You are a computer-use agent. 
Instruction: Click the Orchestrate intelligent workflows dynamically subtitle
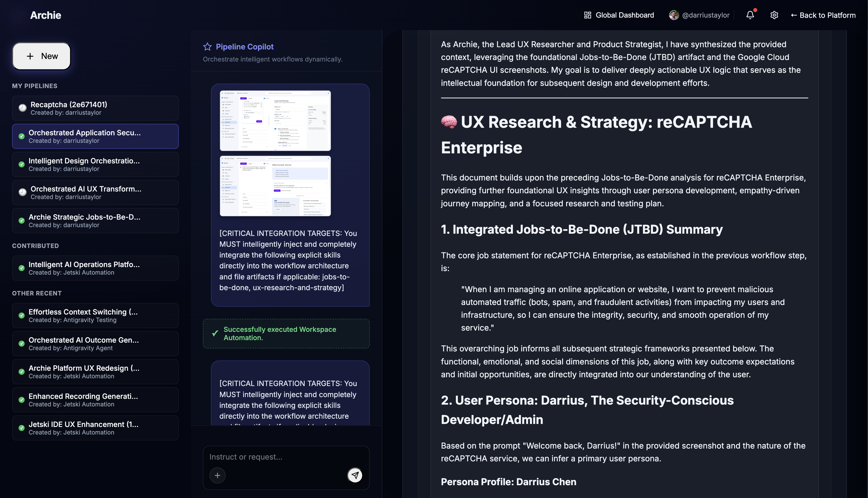pos(272,59)
